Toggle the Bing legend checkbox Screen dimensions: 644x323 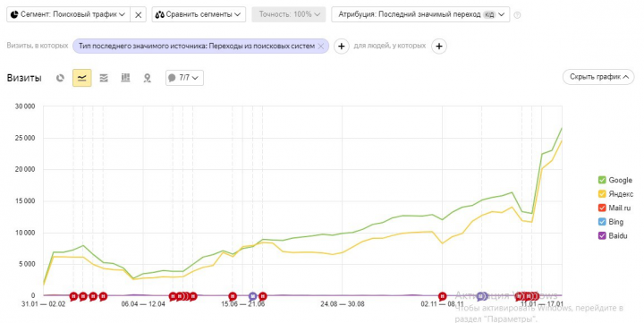coord(602,222)
